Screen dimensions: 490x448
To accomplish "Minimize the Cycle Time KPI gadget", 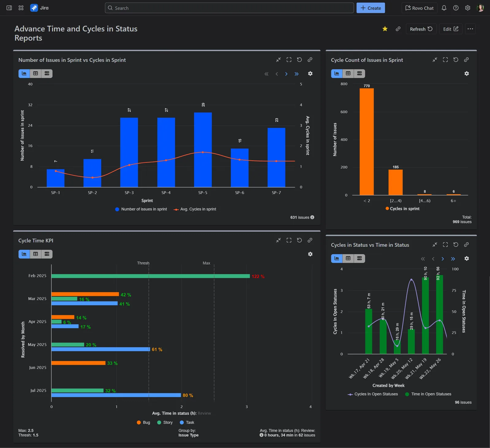I will [x=278, y=240].
